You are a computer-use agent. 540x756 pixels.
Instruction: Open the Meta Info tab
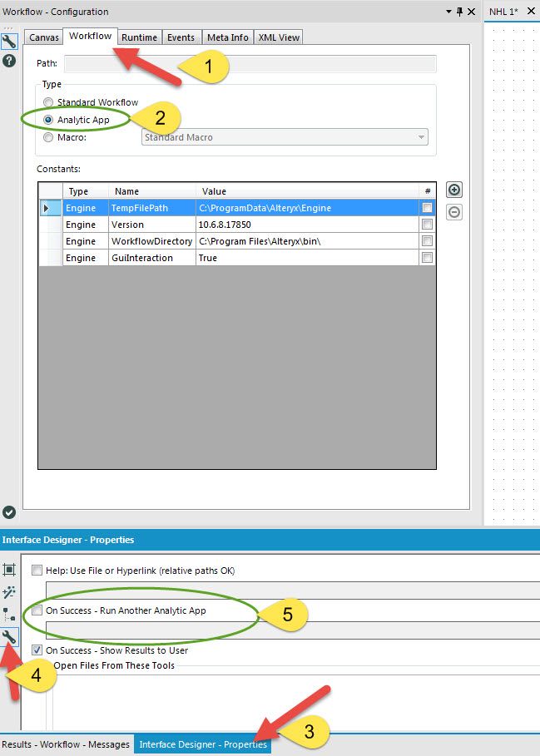(228, 37)
